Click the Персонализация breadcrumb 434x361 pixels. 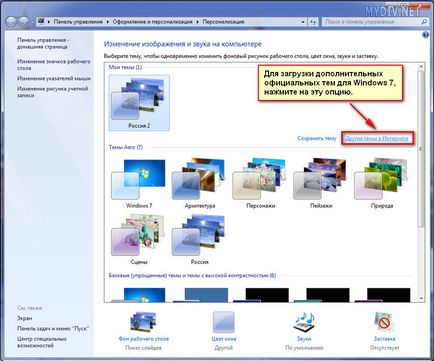(223, 22)
